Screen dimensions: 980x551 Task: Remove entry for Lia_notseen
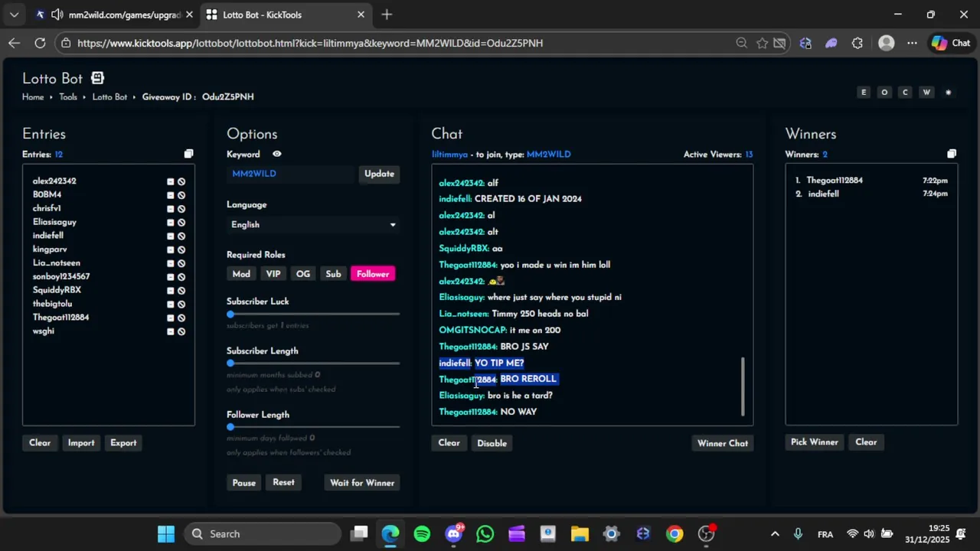(171, 263)
